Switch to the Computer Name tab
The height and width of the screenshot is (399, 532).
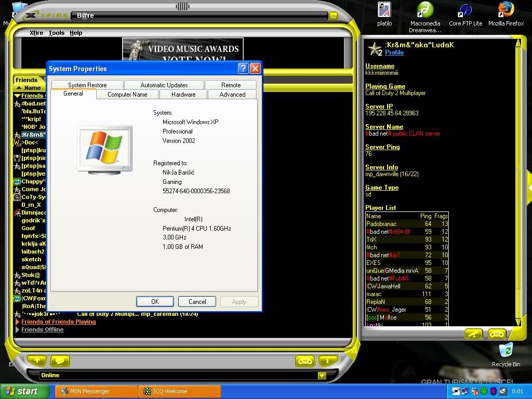pyautogui.click(x=127, y=95)
